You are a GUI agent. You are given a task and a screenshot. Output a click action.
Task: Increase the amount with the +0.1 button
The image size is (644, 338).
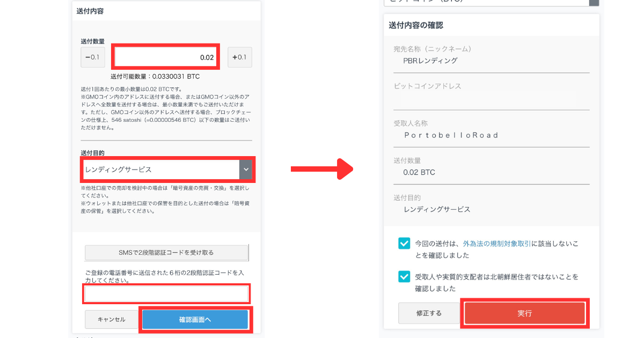(x=240, y=57)
